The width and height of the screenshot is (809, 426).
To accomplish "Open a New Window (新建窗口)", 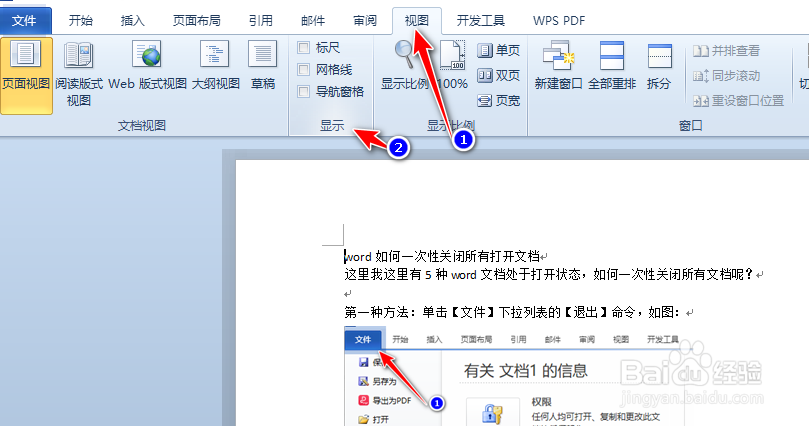I will click(558, 66).
